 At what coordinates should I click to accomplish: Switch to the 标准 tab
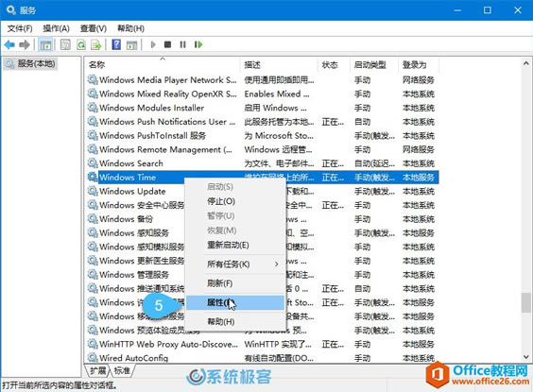(122, 370)
